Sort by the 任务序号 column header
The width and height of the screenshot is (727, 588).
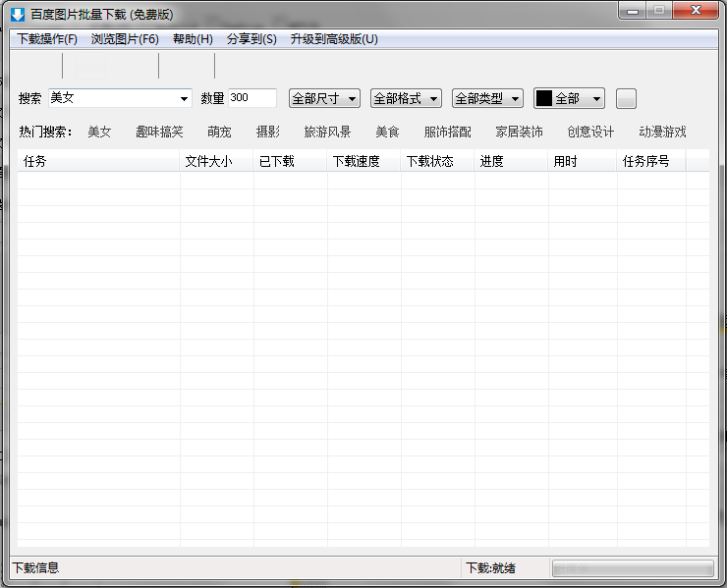point(651,161)
